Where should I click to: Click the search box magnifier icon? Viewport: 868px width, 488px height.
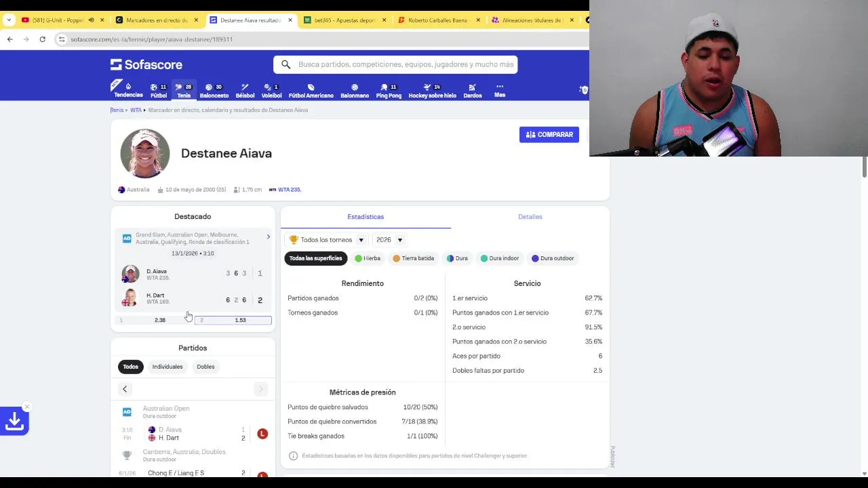click(x=285, y=64)
